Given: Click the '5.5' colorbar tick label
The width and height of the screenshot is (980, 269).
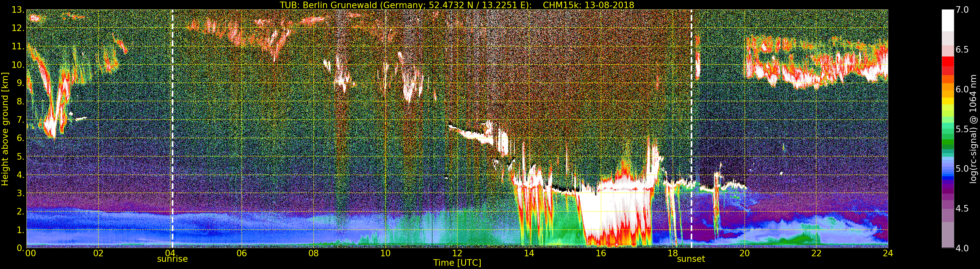Looking at the screenshot, I should tap(962, 129).
